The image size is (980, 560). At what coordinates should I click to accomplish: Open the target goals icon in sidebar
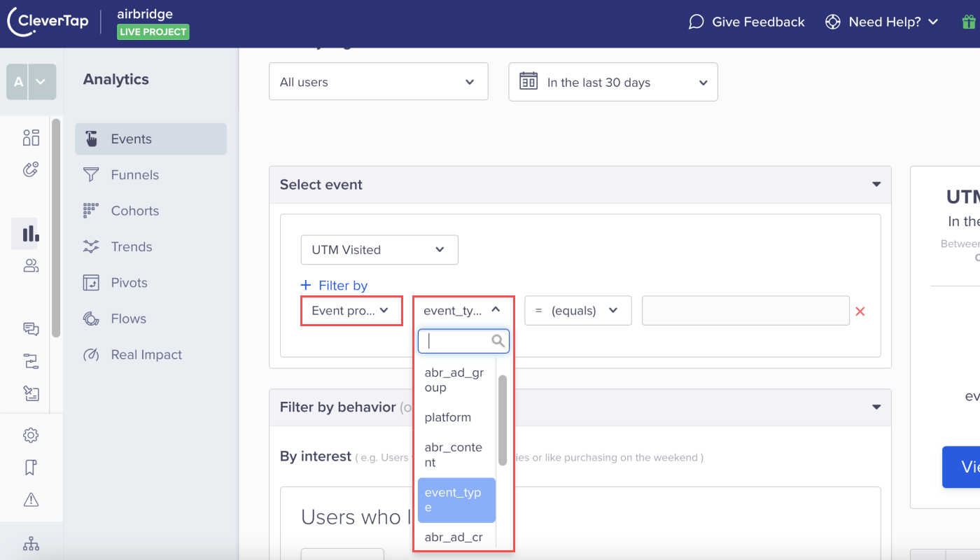tap(31, 169)
